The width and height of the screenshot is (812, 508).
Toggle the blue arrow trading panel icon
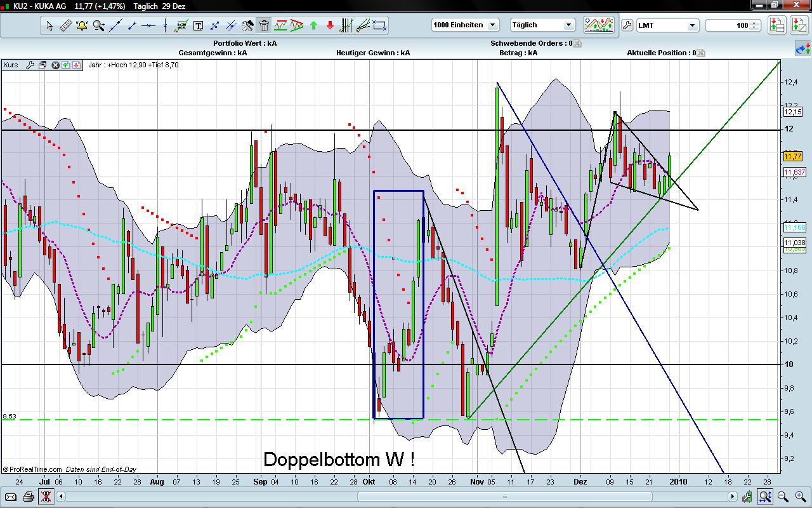tap(802, 49)
